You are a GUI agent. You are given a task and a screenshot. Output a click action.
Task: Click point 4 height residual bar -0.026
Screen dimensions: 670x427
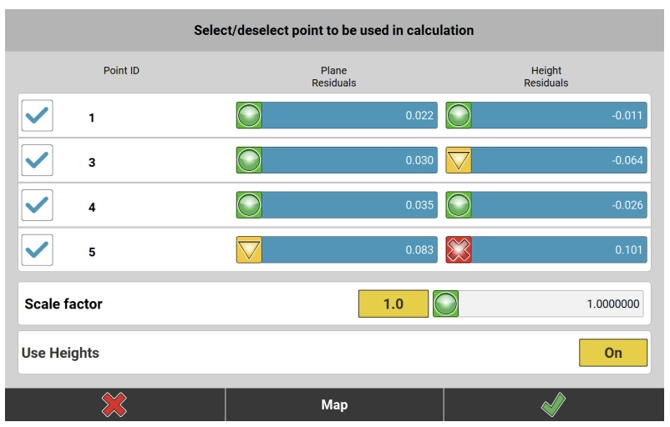[x=559, y=205]
